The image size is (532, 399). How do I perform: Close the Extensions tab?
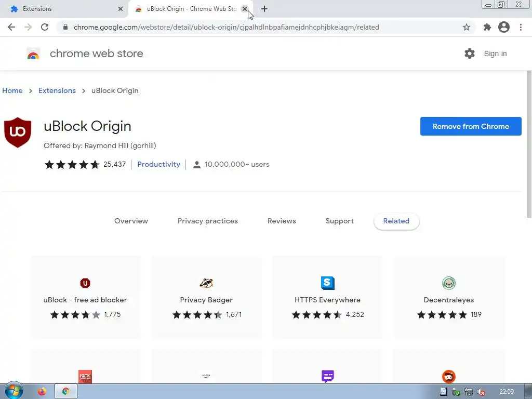121,9
